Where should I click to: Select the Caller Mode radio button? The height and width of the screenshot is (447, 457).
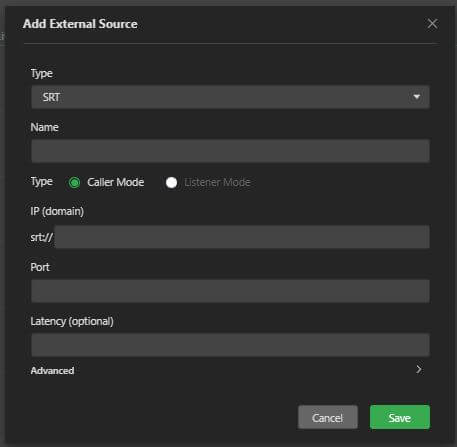(x=74, y=182)
